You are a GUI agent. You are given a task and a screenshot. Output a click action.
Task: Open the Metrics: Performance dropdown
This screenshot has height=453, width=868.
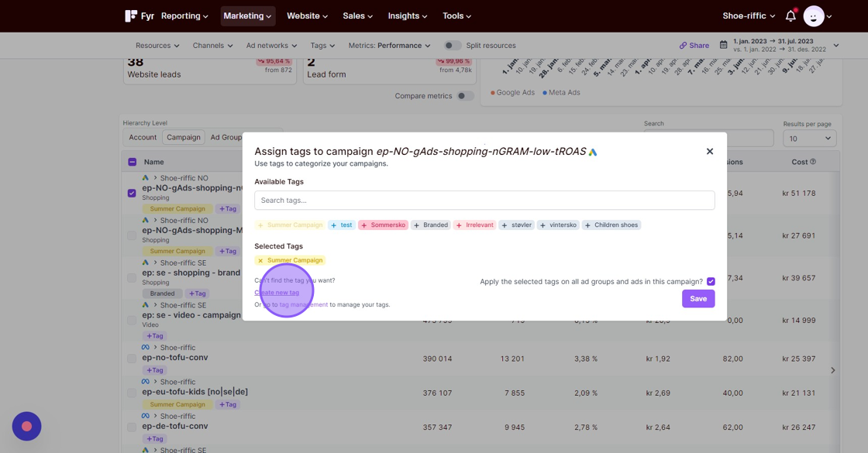[389, 46]
